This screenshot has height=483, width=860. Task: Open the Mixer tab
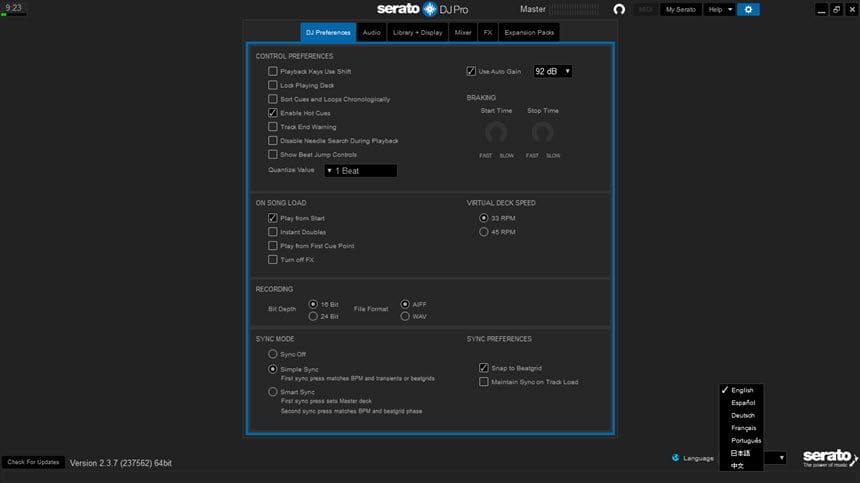click(463, 32)
